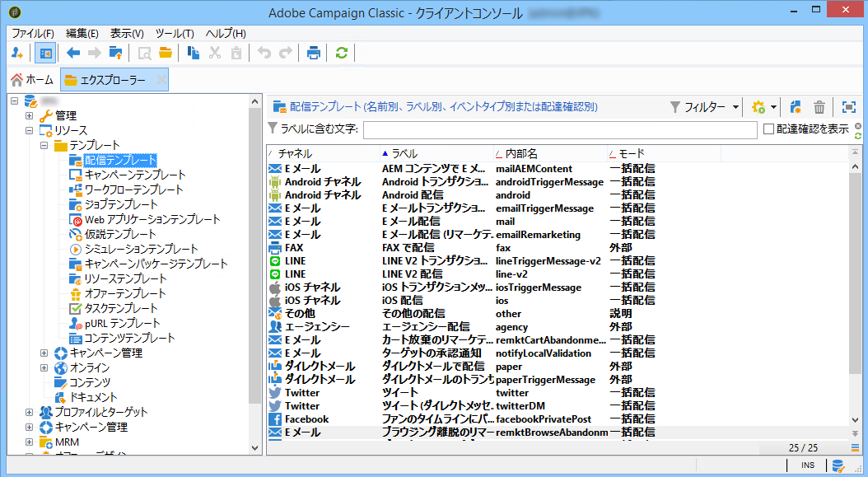Click the paste clipboard icon
The image size is (868, 477).
(x=236, y=54)
